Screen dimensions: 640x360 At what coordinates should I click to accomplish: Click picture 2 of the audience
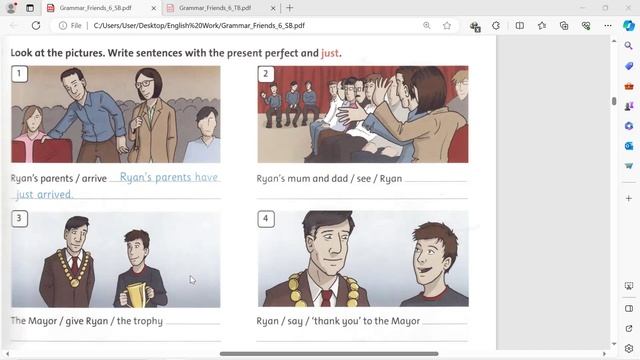pos(363,114)
